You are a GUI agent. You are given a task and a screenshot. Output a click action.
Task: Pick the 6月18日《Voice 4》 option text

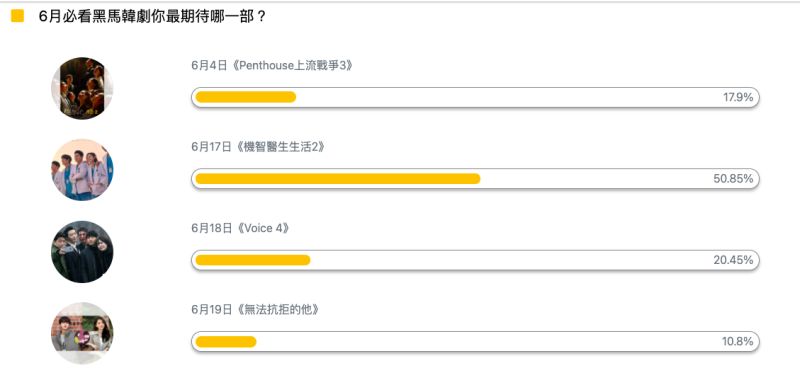[x=241, y=229]
